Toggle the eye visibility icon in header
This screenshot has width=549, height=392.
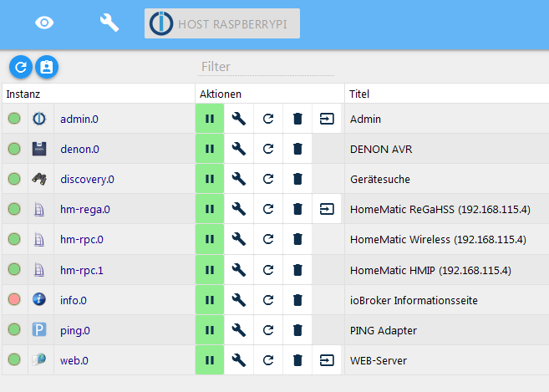[44, 23]
